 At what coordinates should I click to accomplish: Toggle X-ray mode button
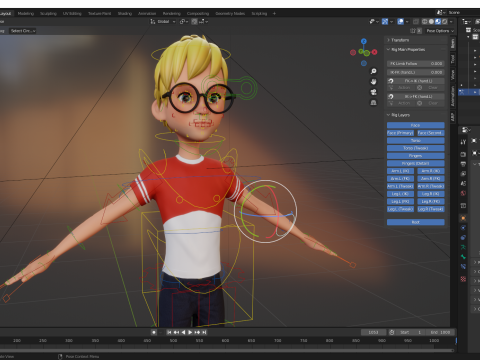pyautogui.click(x=416, y=22)
